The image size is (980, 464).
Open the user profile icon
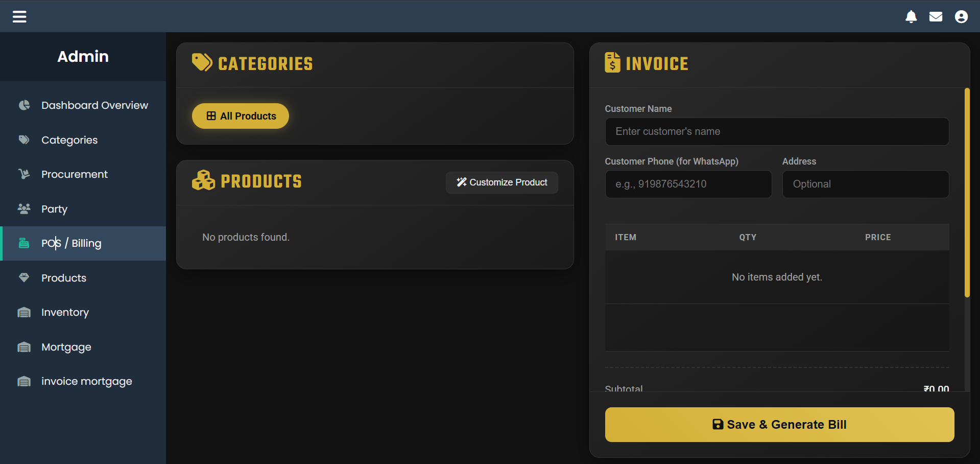(x=961, y=17)
